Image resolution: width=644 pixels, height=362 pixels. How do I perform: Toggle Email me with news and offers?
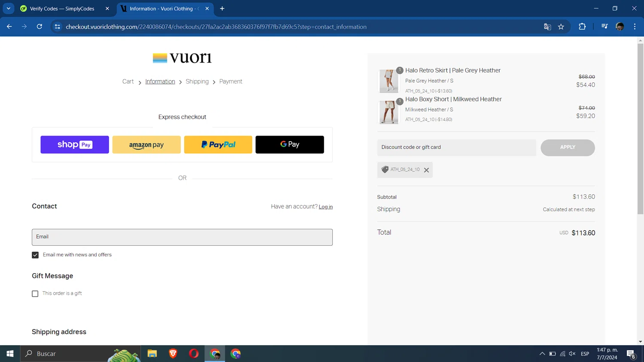(x=35, y=255)
